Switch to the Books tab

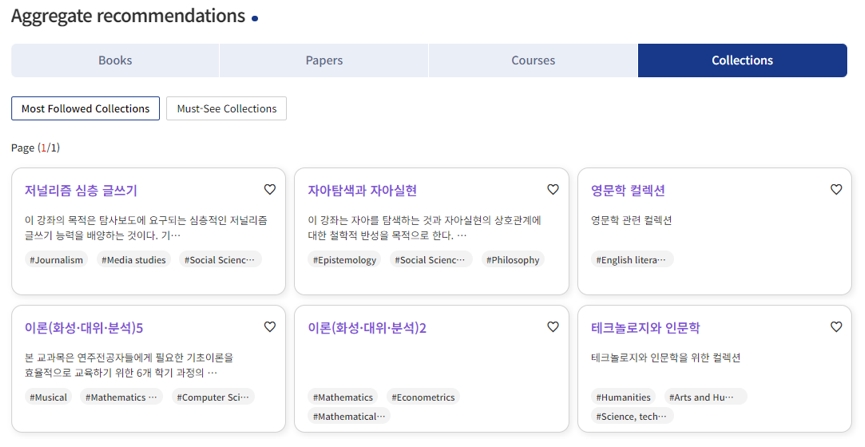click(x=115, y=60)
